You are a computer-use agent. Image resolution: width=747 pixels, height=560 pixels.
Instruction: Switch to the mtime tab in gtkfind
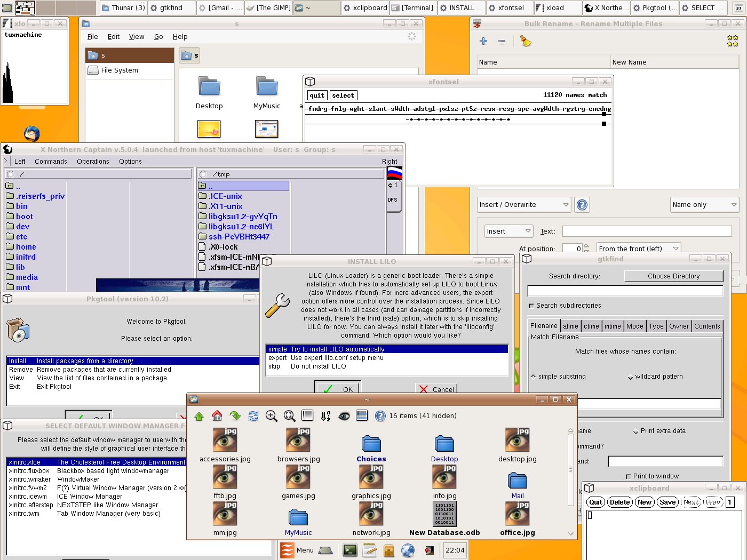click(x=613, y=326)
